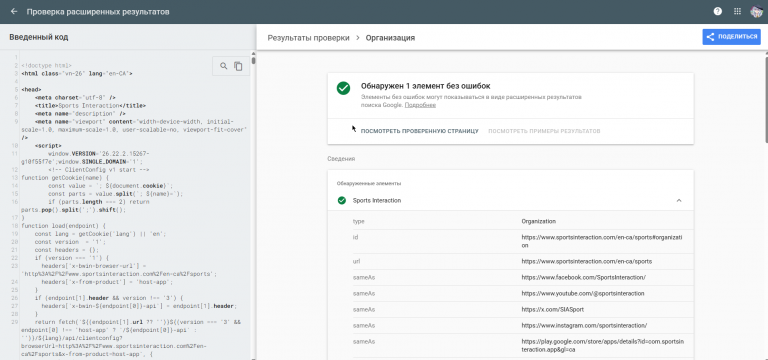Click the title Sports Interaction code line
The height and width of the screenshot is (360, 768).
[x=90, y=106]
